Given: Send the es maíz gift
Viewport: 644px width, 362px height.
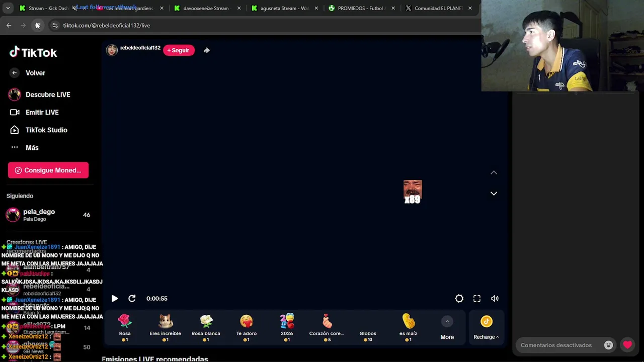Looking at the screenshot, I should pyautogui.click(x=408, y=328).
